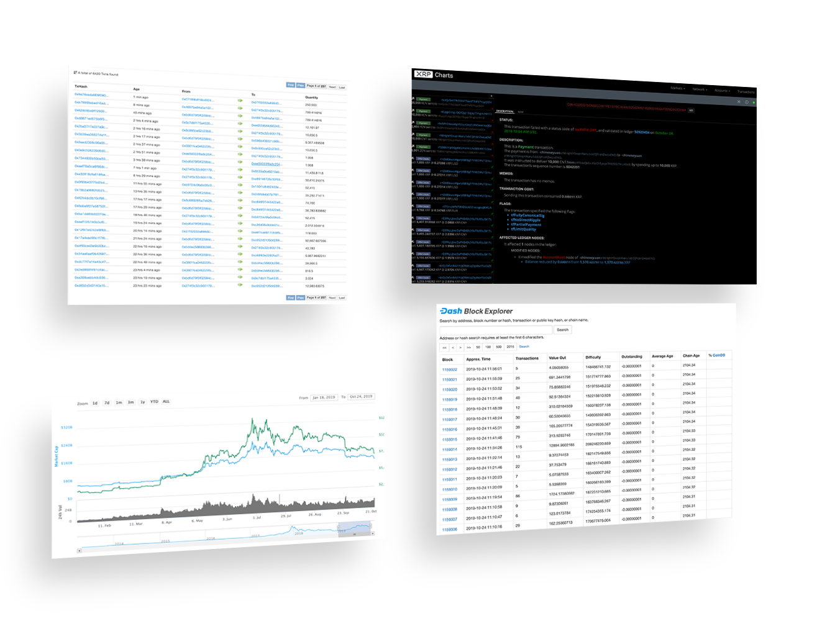Click the GO button beside the transaction hash
This screenshot has height=644, width=835.
tap(691, 110)
